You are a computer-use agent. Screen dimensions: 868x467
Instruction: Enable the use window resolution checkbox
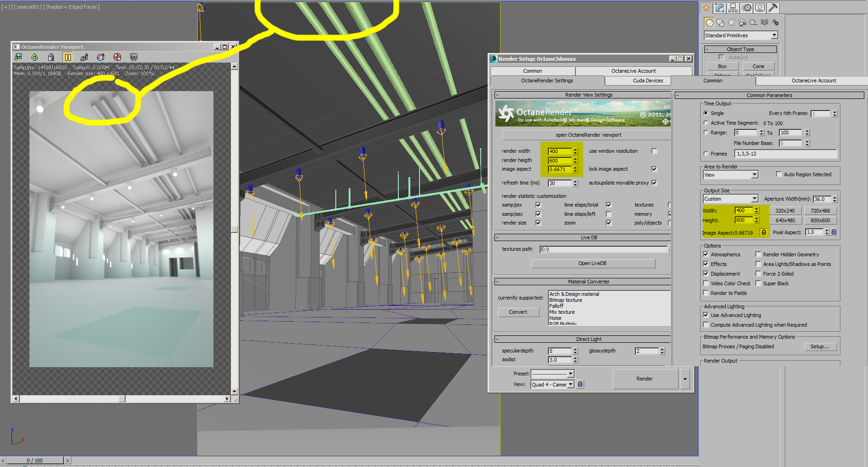pyautogui.click(x=654, y=151)
